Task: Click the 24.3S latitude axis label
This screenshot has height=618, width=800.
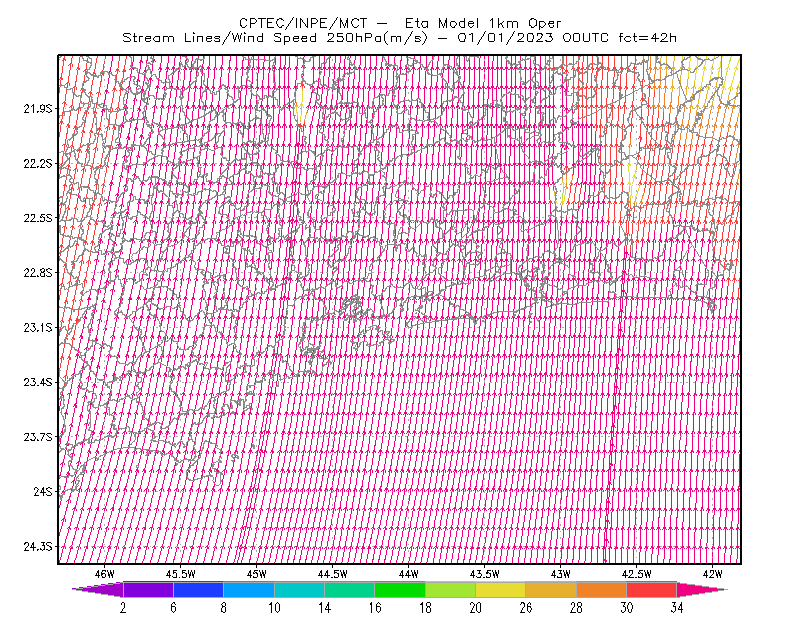Action: click(x=38, y=547)
